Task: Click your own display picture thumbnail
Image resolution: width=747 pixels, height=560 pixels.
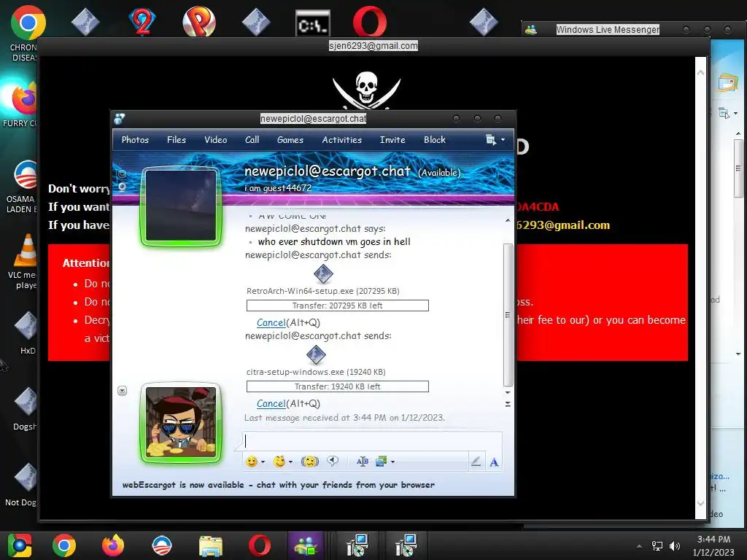Action: 181,422
